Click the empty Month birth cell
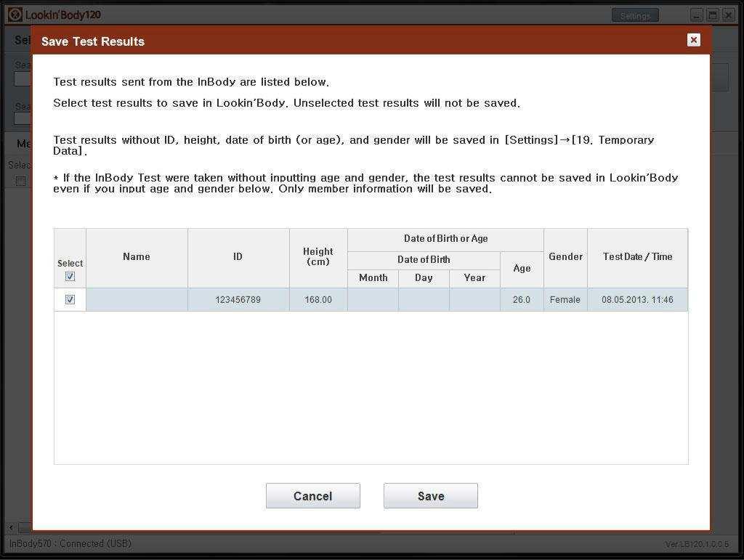Viewport: 744px width, 560px height. click(373, 300)
